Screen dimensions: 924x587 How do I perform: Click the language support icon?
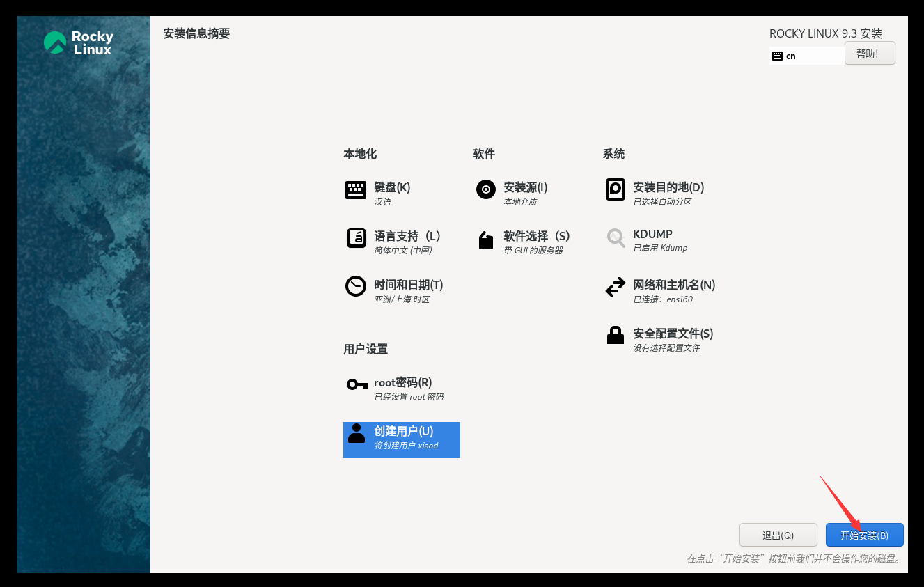pos(356,238)
